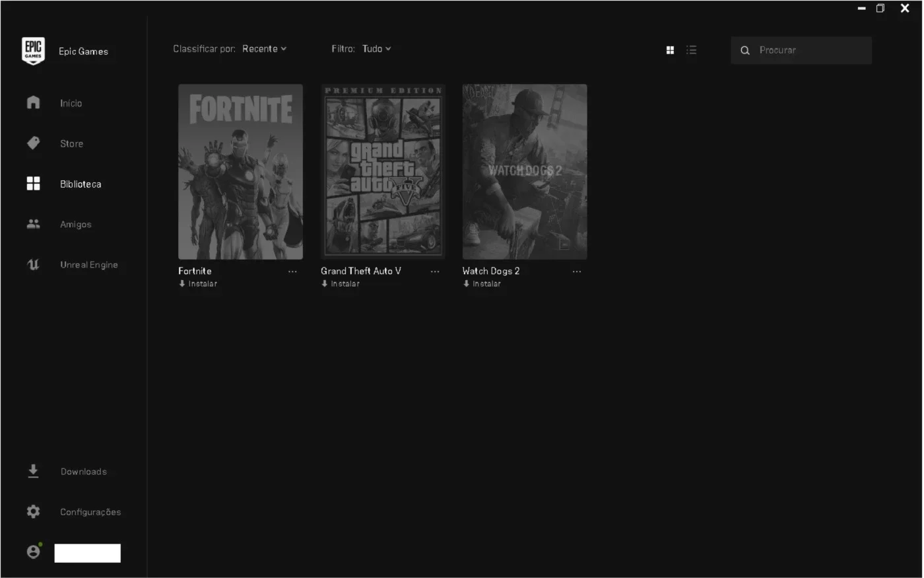
Task: Click the Epic Games logo icon
Action: 33,51
